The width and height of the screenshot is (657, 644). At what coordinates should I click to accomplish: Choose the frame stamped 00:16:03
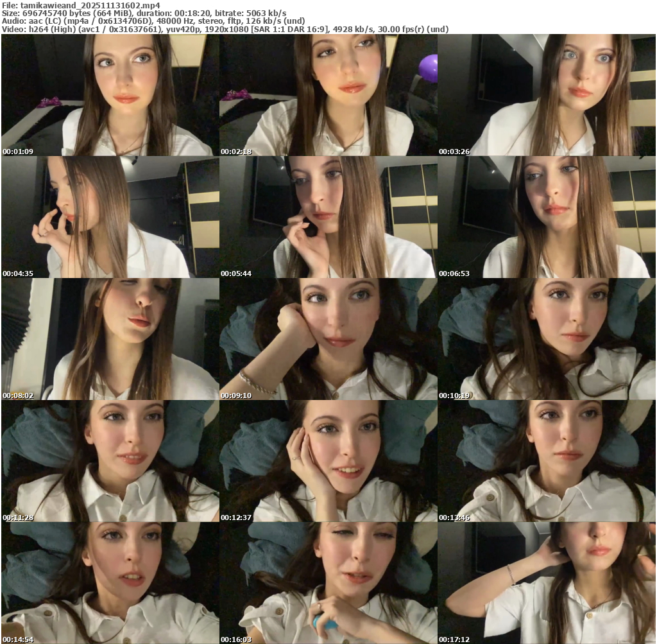point(328,583)
